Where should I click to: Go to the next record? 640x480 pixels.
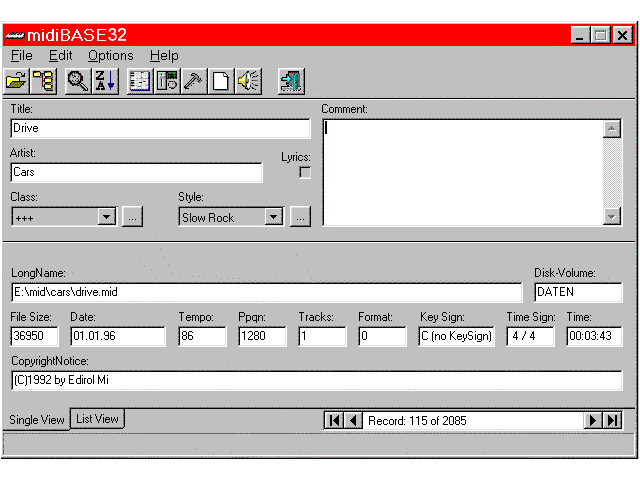click(x=594, y=420)
